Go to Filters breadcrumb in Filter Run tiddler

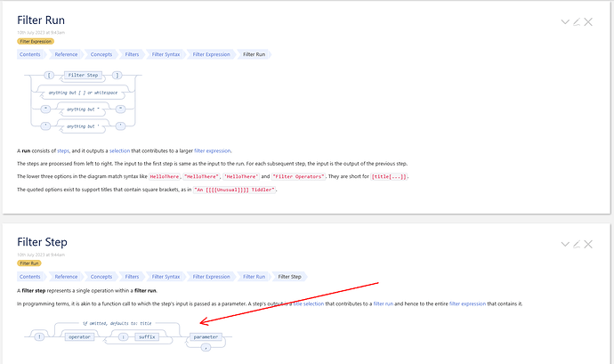132,54
